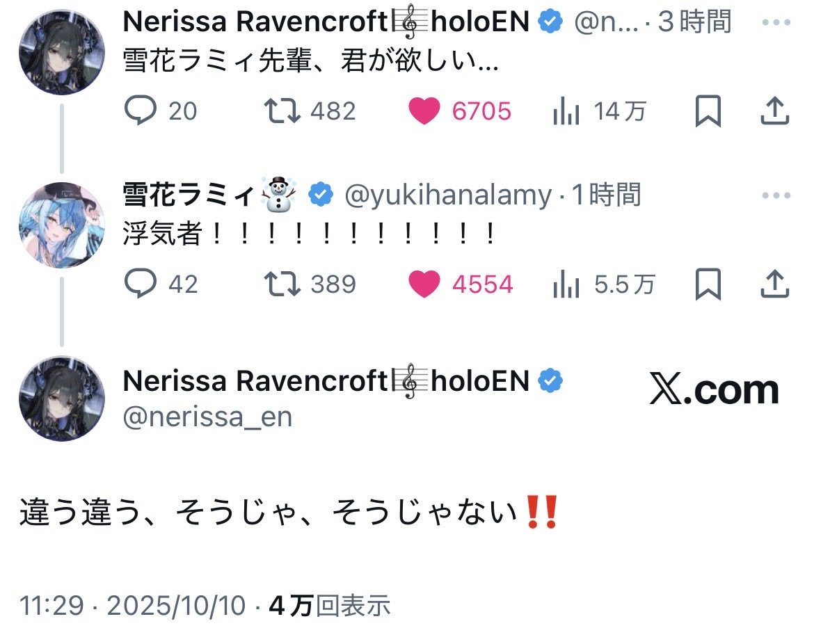814x644 pixels.
Task: Open the @yukihanalamy handle link
Action: (448, 196)
